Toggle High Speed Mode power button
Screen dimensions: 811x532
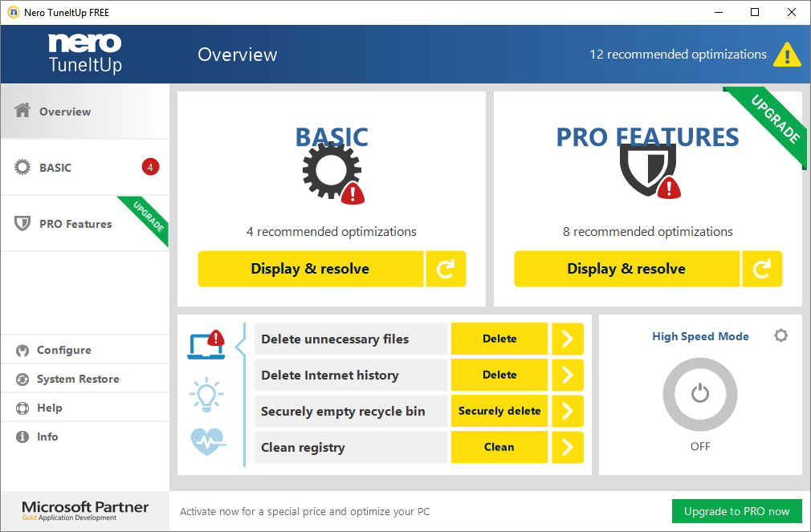(x=700, y=395)
